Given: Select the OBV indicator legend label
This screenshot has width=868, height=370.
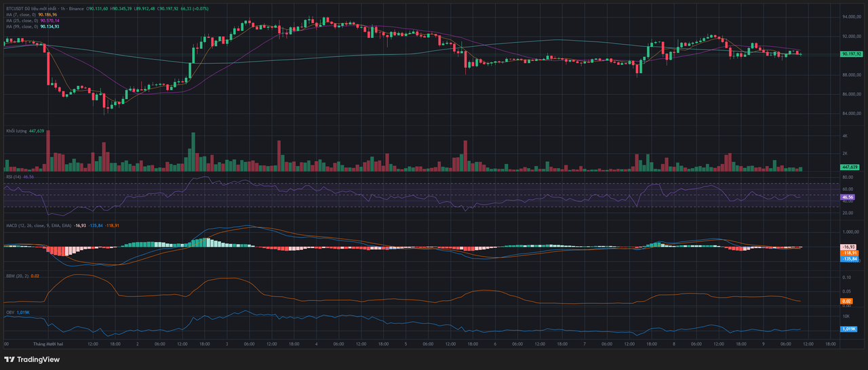Looking at the screenshot, I should [x=9, y=312].
